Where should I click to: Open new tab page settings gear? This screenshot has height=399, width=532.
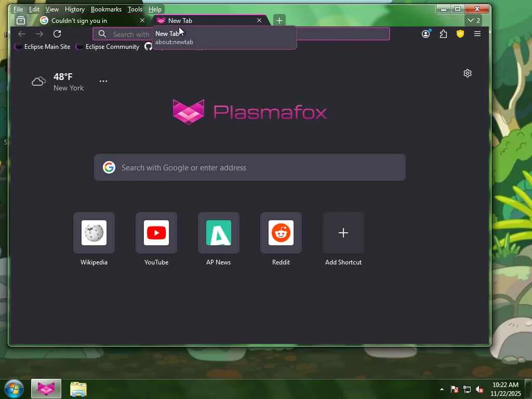pos(468,73)
